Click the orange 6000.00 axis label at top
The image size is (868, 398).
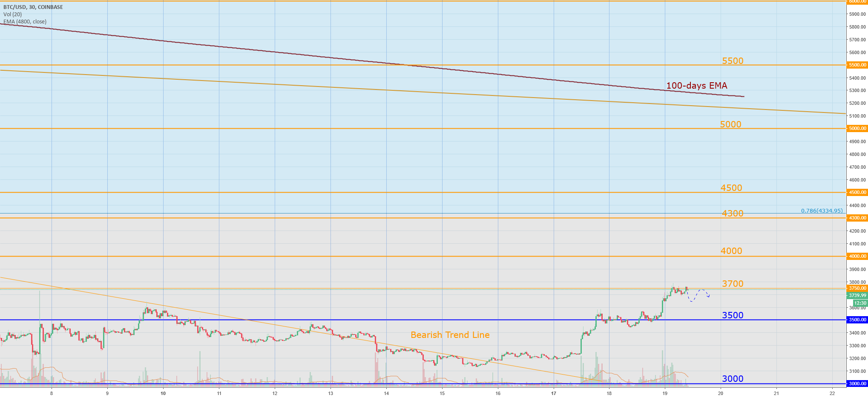[x=856, y=1]
